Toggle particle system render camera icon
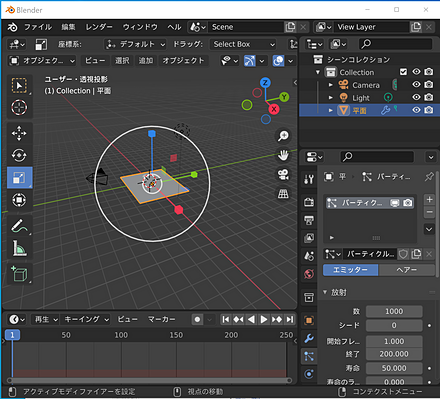Screen dimensions: 440x399 407,203
